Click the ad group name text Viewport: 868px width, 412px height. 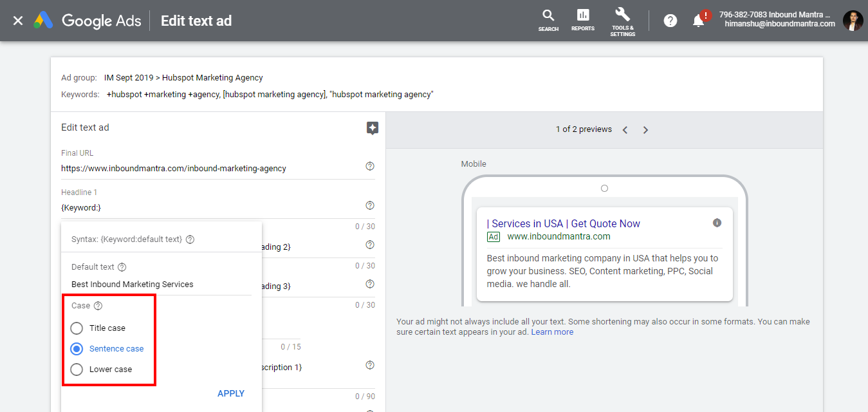[x=183, y=78]
